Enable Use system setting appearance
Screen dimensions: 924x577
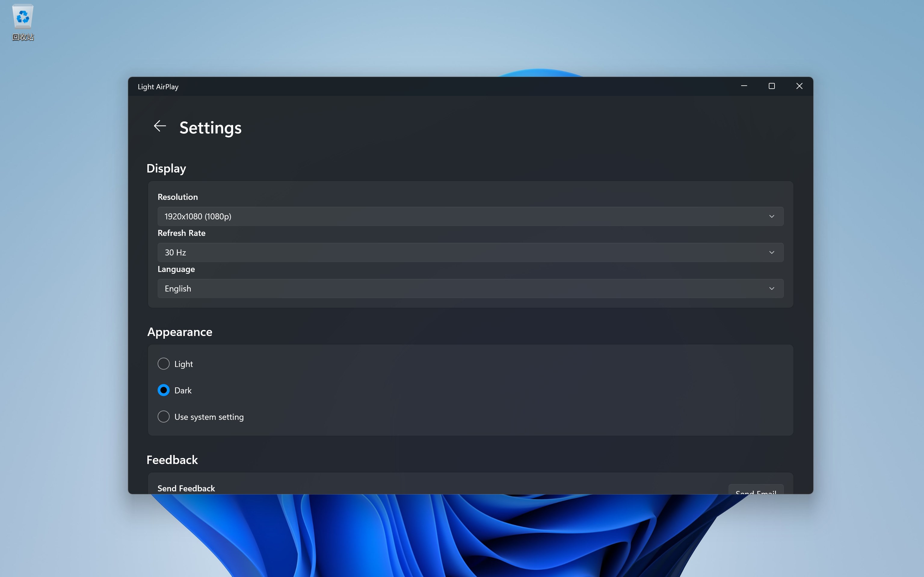point(163,416)
